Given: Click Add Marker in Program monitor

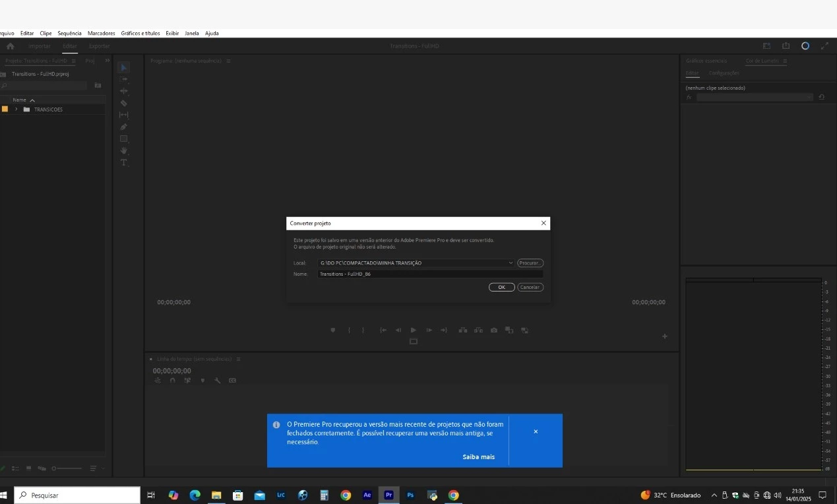Looking at the screenshot, I should pos(333,330).
